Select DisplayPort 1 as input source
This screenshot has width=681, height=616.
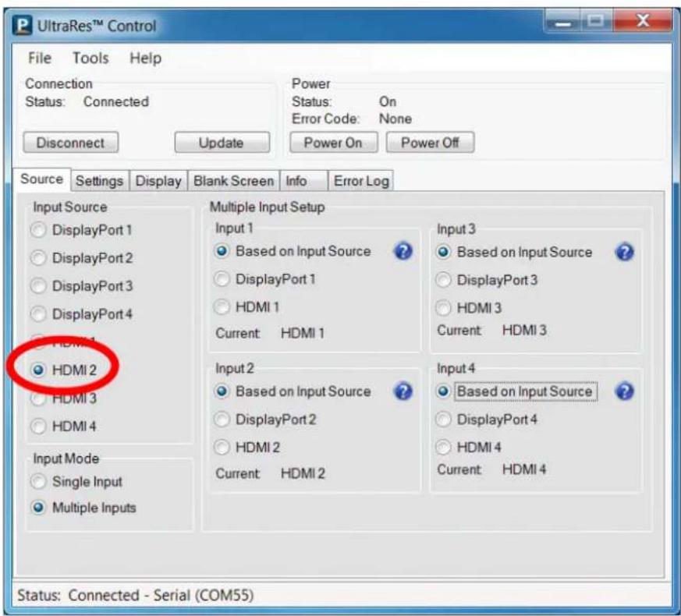tap(81, 230)
